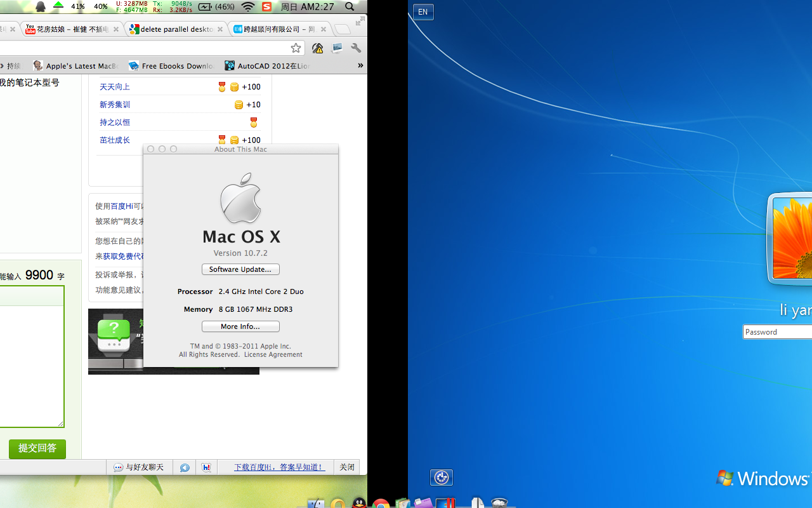Submit the answer with 提交回答 button
Screen dimensions: 812x508
[37, 448]
